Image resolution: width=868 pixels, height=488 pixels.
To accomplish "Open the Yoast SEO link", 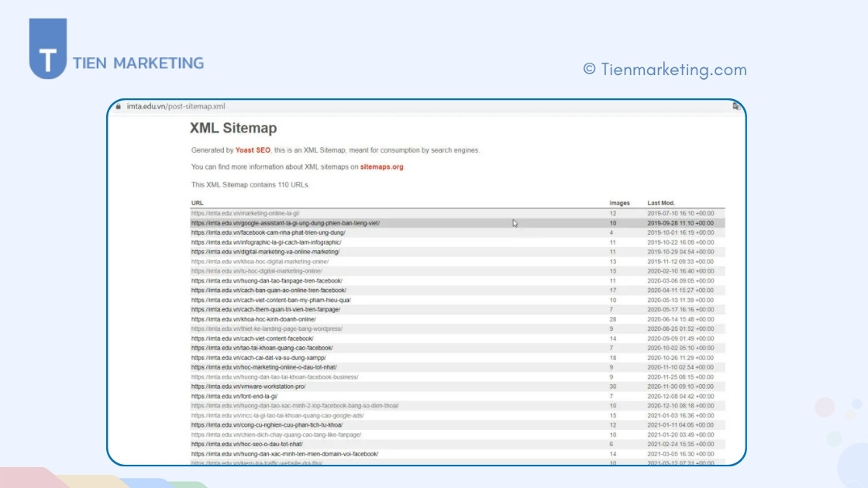I will 253,150.
